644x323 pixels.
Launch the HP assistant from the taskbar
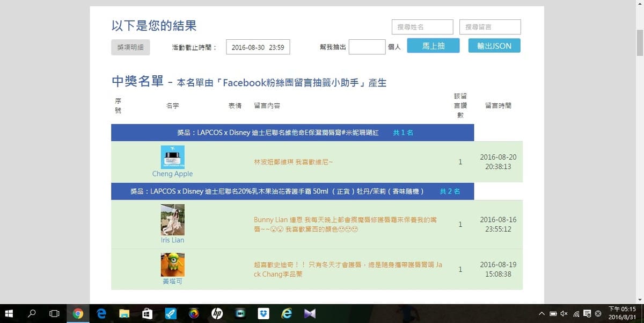pyautogui.click(x=217, y=313)
